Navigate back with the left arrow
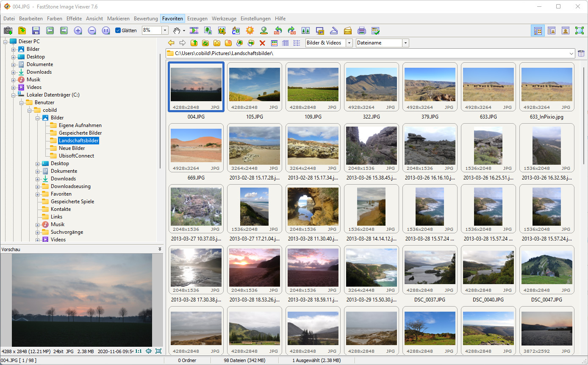The width and height of the screenshot is (588, 365). 171,43
